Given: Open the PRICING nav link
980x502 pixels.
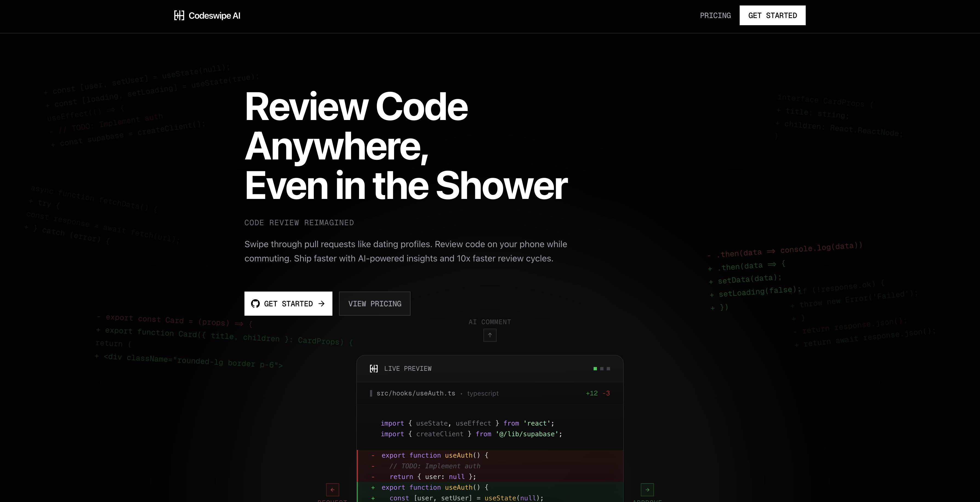Looking at the screenshot, I should pos(715,16).
